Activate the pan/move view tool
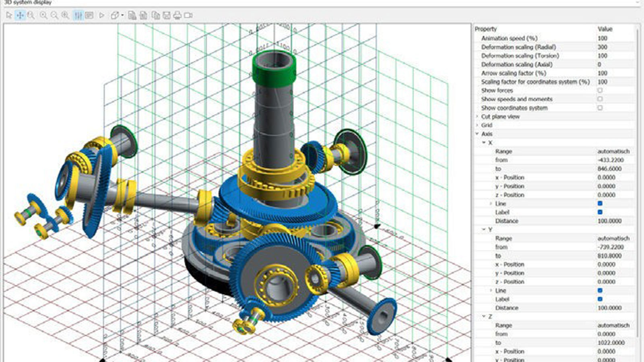Screen dimensions: 644x362 (x=20, y=15)
